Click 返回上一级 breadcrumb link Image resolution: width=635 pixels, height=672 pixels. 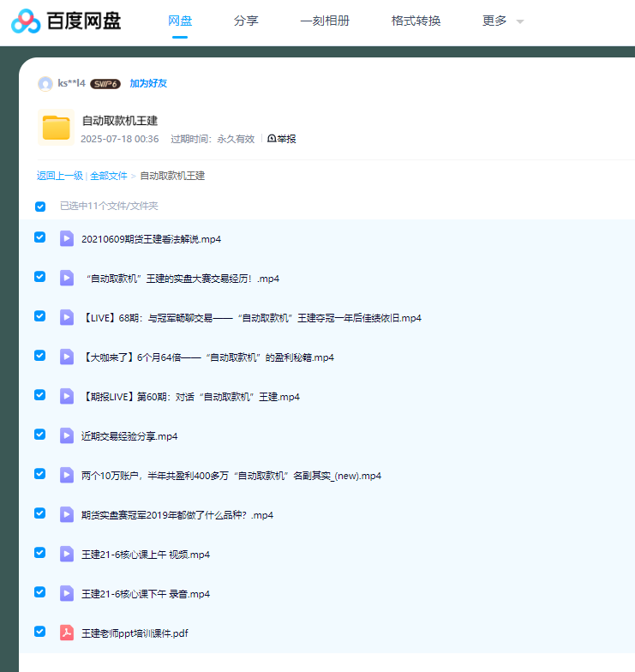pos(60,176)
